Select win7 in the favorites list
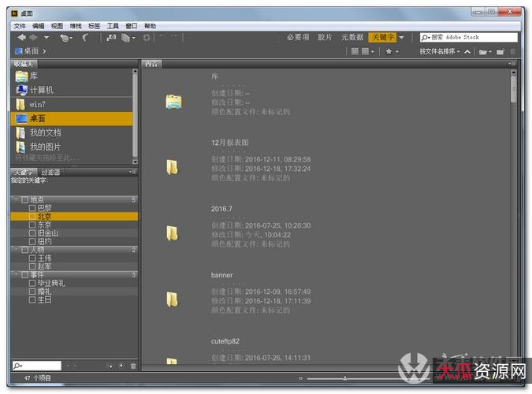This screenshot has height=394, width=532. (x=71, y=105)
